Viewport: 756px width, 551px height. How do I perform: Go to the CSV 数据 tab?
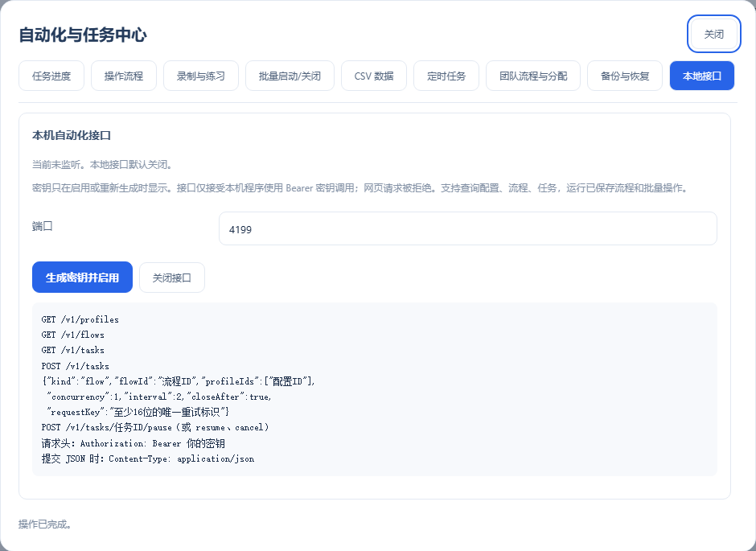click(374, 76)
